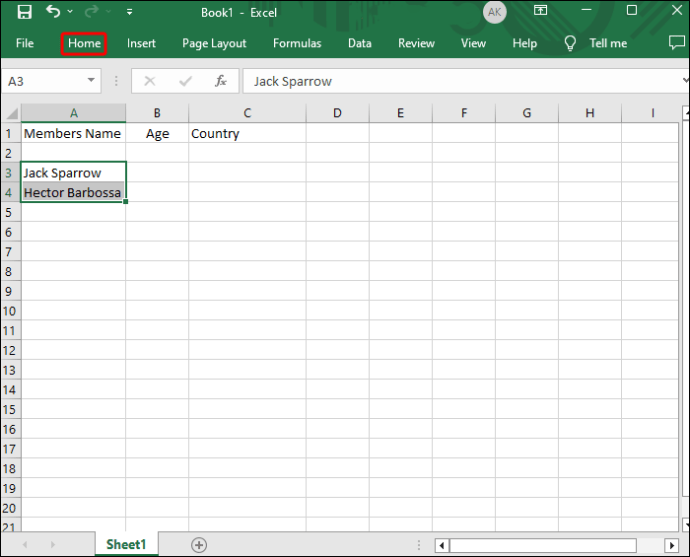690x557 pixels.
Task: Select column C header
Action: pos(247,113)
